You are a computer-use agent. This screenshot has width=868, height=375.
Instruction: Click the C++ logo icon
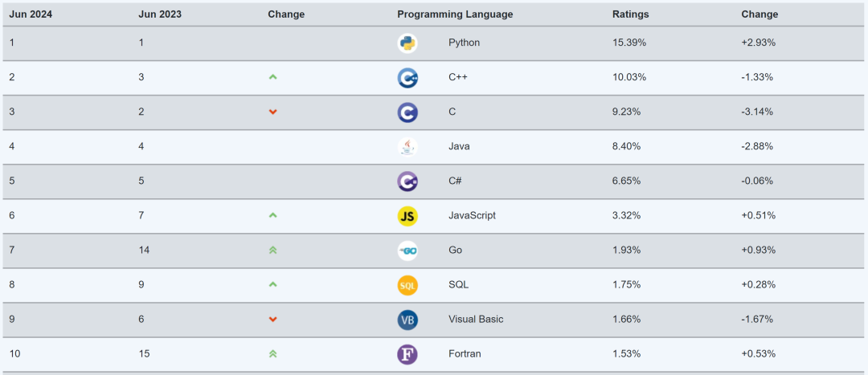click(407, 78)
